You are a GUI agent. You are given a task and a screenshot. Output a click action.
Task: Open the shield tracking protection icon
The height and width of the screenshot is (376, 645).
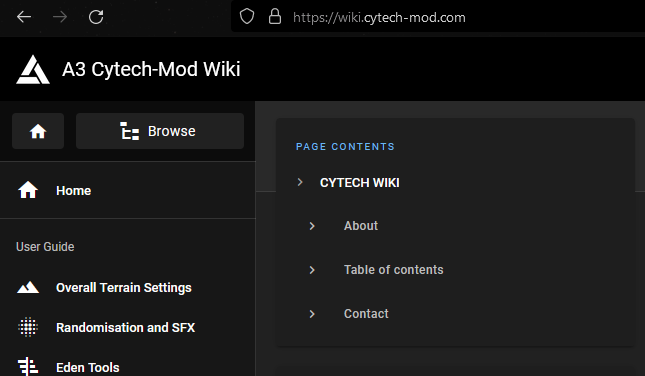coord(247,17)
